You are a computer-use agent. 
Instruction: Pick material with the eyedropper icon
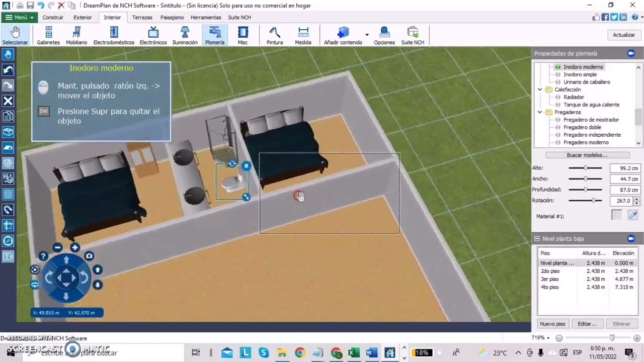click(633, 215)
